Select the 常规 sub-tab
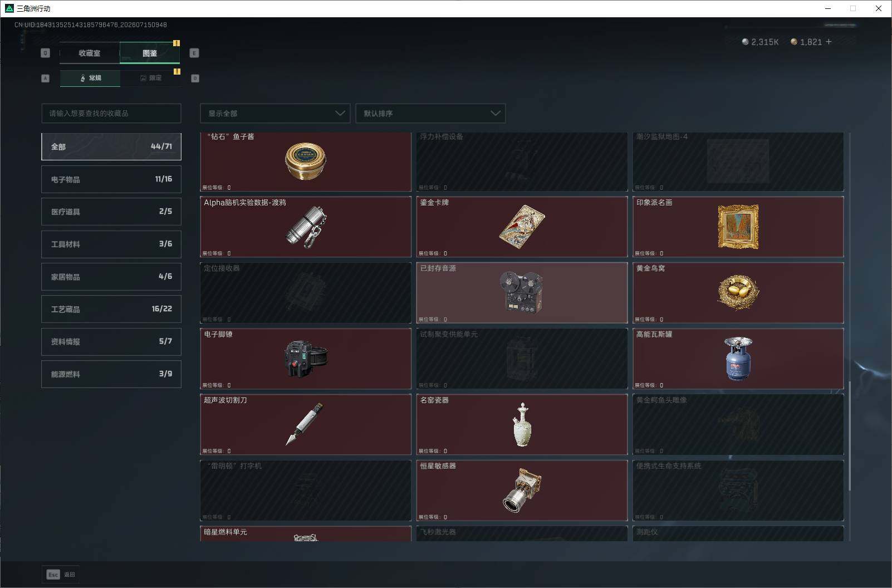Screen dimensions: 892x588 click(90, 78)
